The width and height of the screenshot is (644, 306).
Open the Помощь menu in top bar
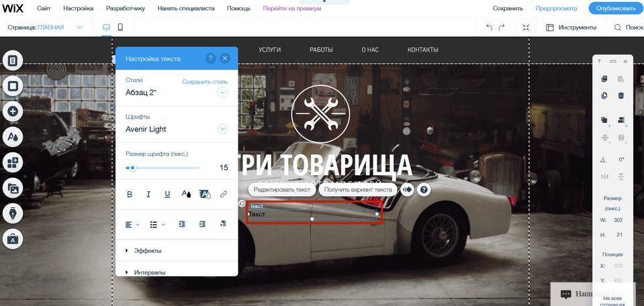[238, 9]
